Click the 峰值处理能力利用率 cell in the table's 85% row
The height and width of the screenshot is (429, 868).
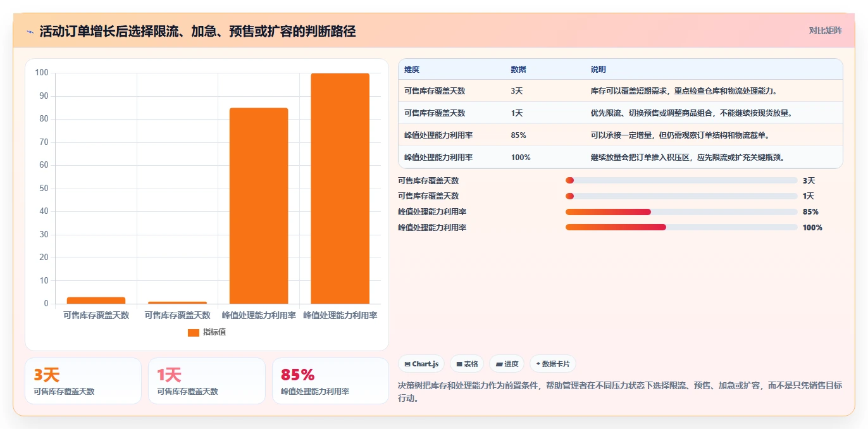[438, 135]
